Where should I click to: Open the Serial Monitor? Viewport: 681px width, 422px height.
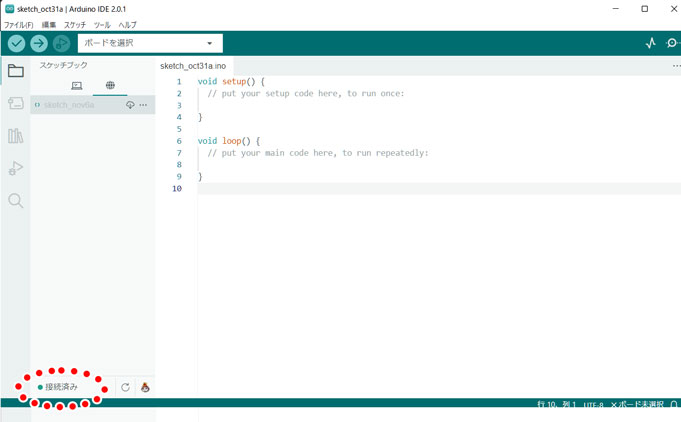[672, 43]
